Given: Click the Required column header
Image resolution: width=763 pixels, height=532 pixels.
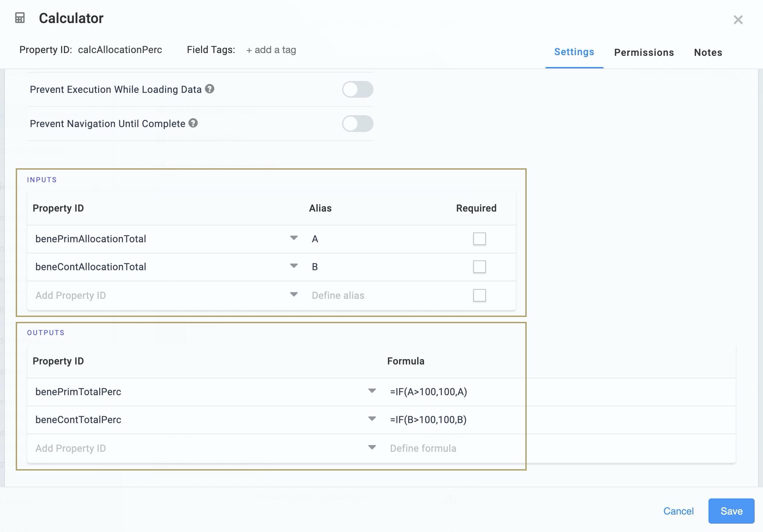Looking at the screenshot, I should click(x=476, y=208).
